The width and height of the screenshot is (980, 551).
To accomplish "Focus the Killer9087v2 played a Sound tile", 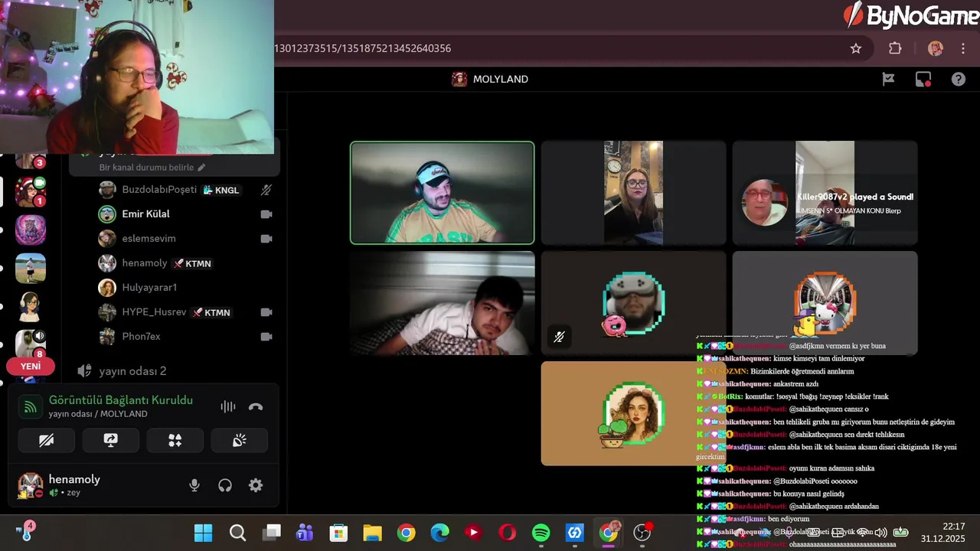I will coord(825,193).
